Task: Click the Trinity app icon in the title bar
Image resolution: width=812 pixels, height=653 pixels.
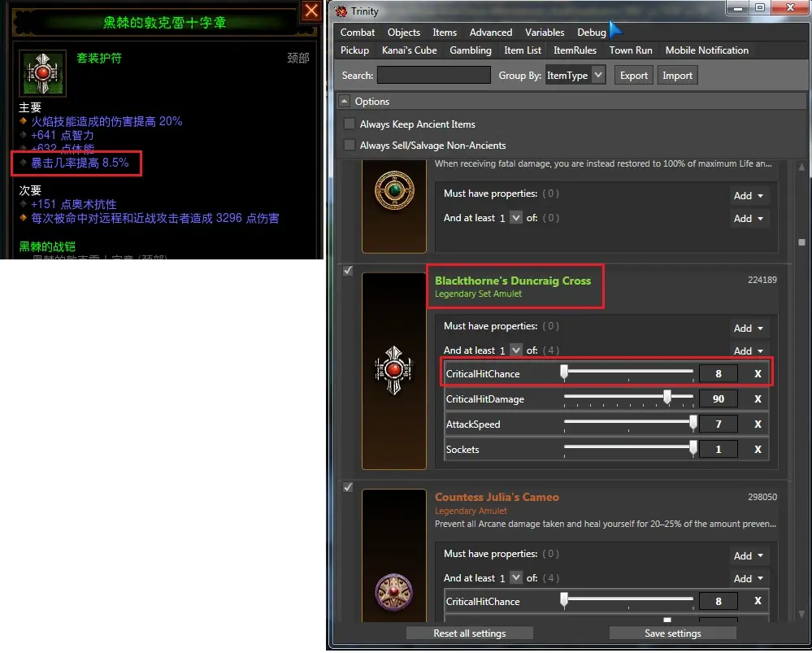Action: click(341, 11)
